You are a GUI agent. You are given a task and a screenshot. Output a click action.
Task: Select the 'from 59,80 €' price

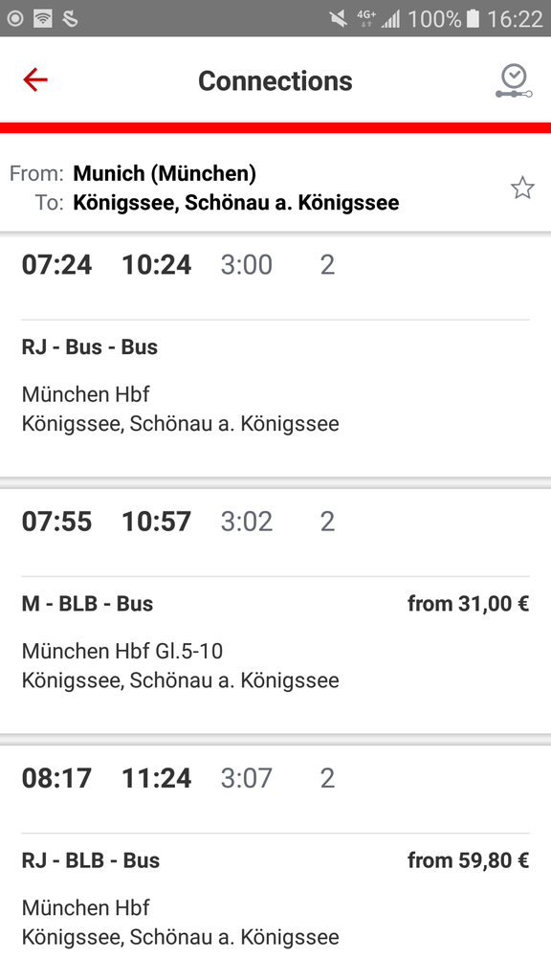(x=469, y=860)
